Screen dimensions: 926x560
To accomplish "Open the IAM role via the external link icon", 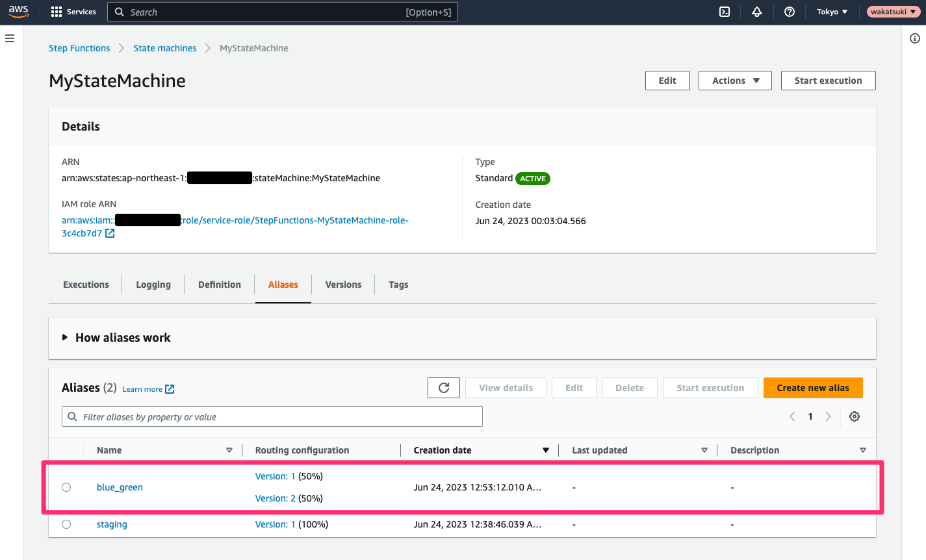I will pos(109,233).
